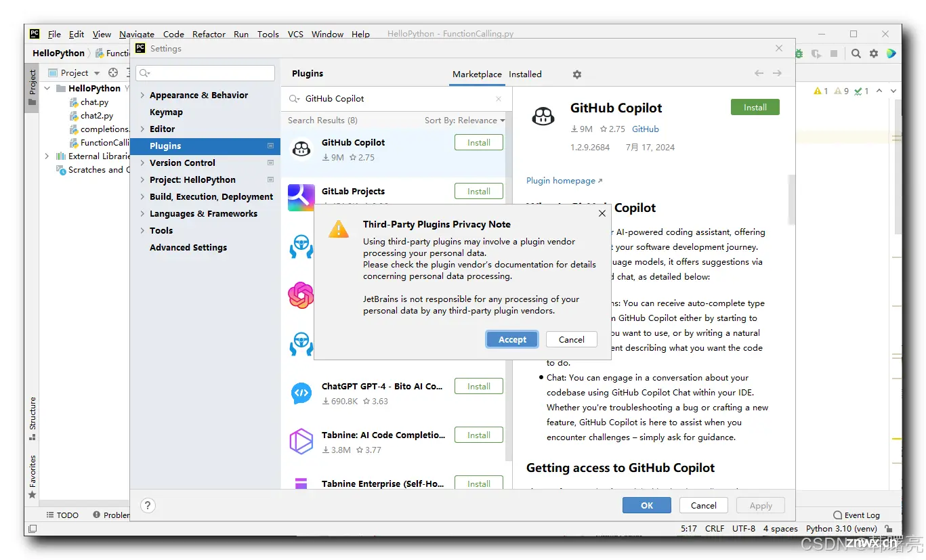Image resolution: width=926 pixels, height=560 pixels.
Task: Click the green Install button in plugin details
Action: point(755,108)
